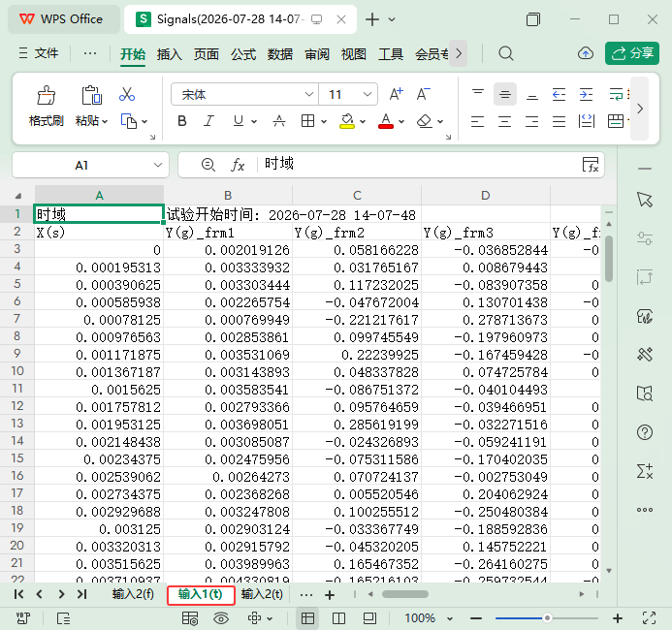Decrease indent in cell
The image size is (672, 630).
click(559, 94)
